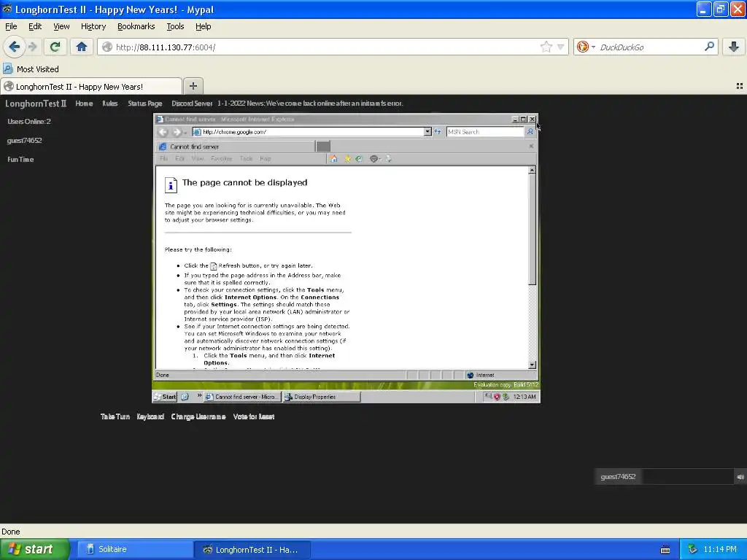Viewport: 747px width, 560px height.
Task: Click Vote for Reset
Action: 253,416
